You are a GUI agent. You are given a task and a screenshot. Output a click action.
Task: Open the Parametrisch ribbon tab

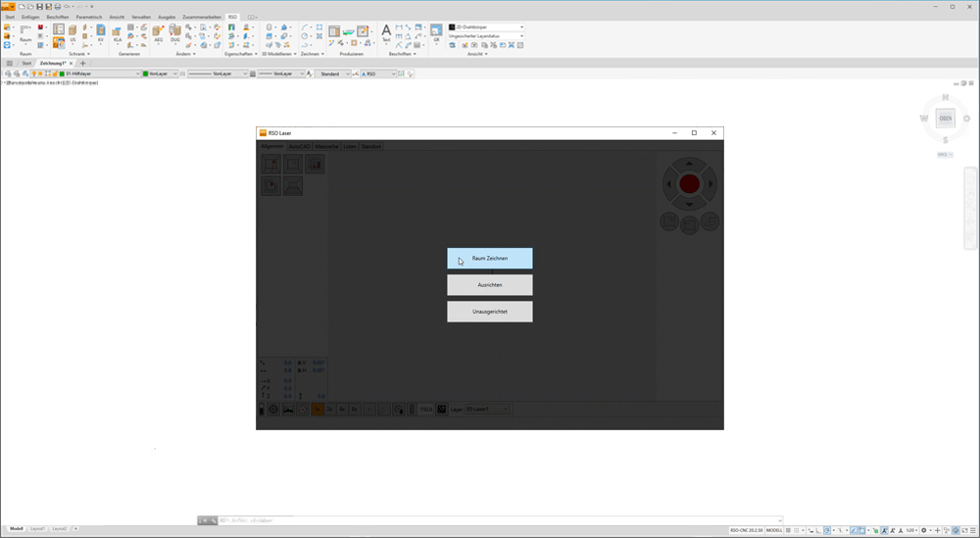pyautogui.click(x=88, y=17)
